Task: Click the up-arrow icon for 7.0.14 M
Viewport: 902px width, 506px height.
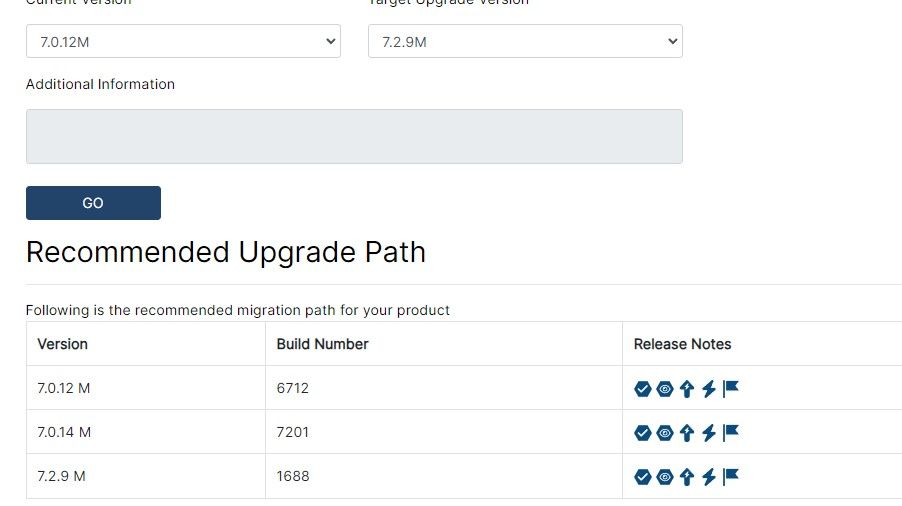Action: [687, 433]
